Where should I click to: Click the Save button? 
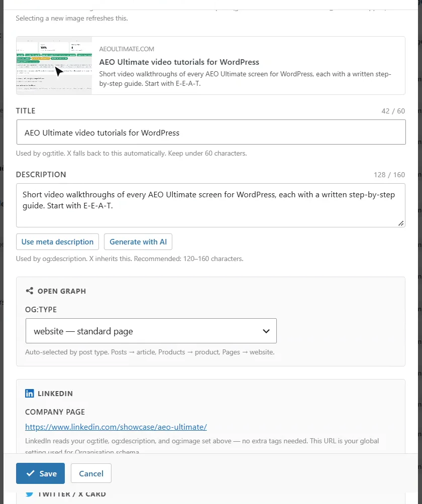[x=40, y=473]
